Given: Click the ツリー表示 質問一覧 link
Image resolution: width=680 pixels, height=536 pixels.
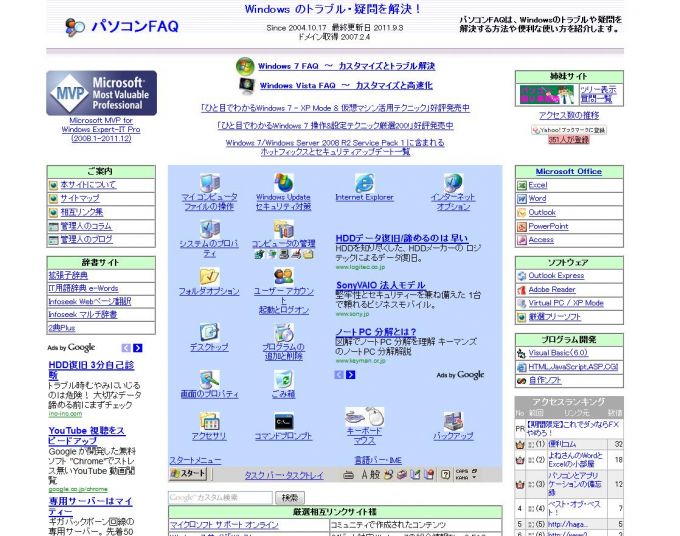Looking at the screenshot, I should (x=598, y=94).
